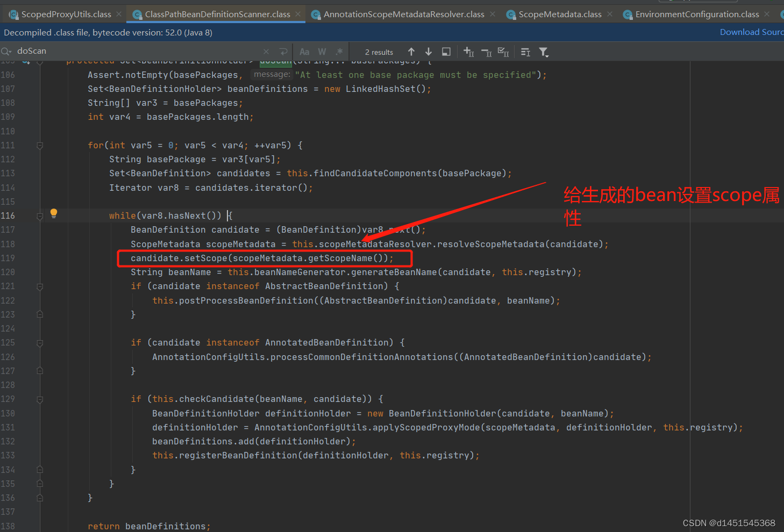The image size is (784, 532).
Task: Click 'generateBeanName' method call
Action: tap(394, 272)
